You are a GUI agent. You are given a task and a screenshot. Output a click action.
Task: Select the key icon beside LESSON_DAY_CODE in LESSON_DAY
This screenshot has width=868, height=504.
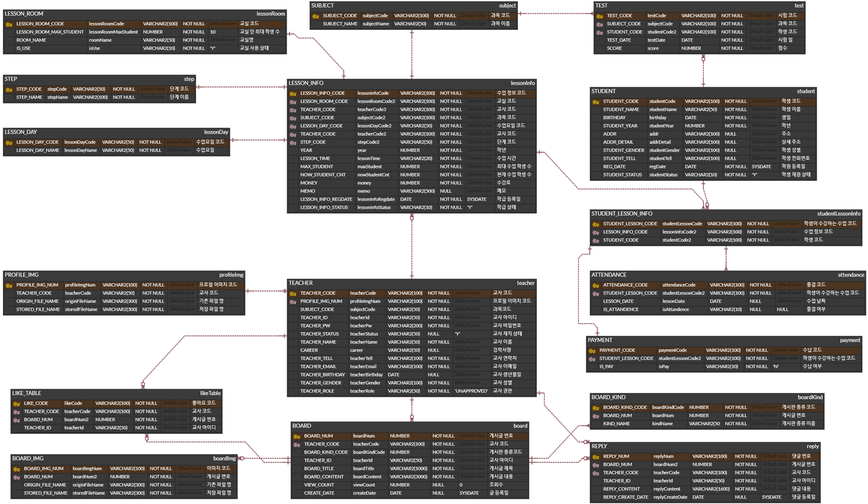[9, 143]
